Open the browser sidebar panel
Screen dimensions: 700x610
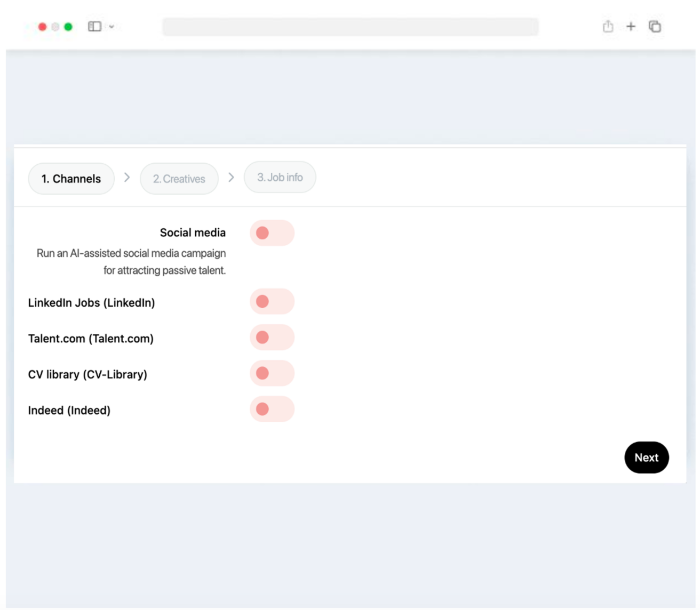pyautogui.click(x=94, y=26)
